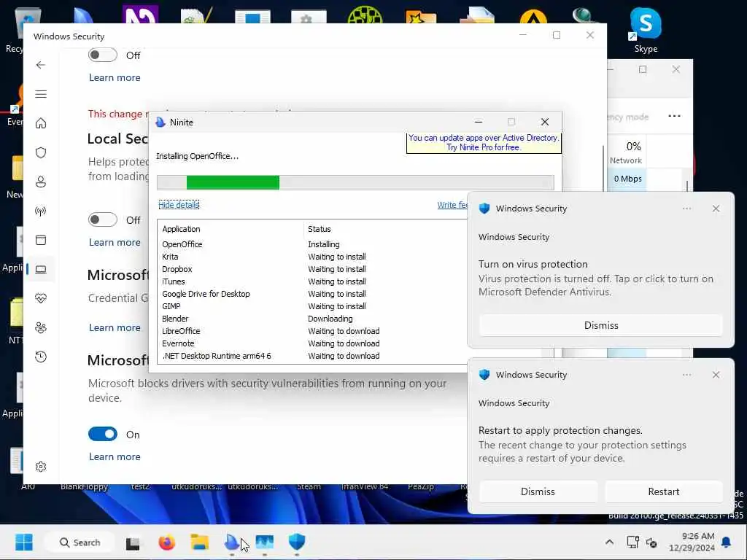Viewport: 747px width, 560px height.
Task: Dismiss the restart notification
Action: 538,491
